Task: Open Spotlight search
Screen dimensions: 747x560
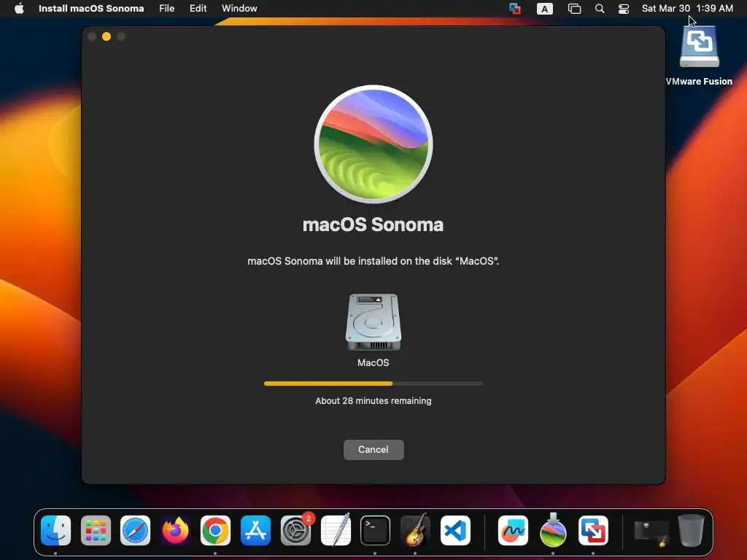Action: [600, 9]
